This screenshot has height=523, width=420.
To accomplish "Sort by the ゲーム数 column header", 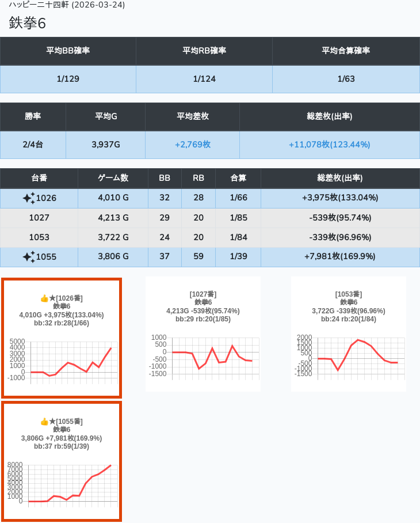I will (x=113, y=178).
